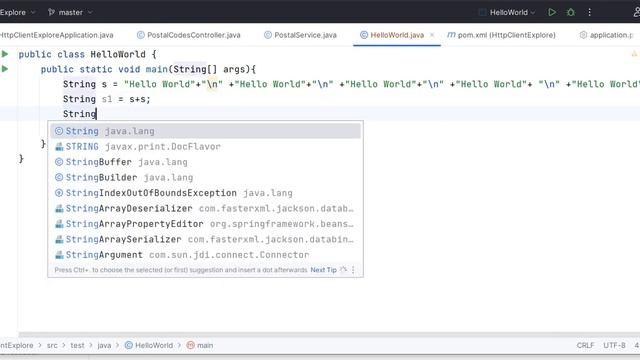Click the warning indicator in editor corner

click(634, 54)
